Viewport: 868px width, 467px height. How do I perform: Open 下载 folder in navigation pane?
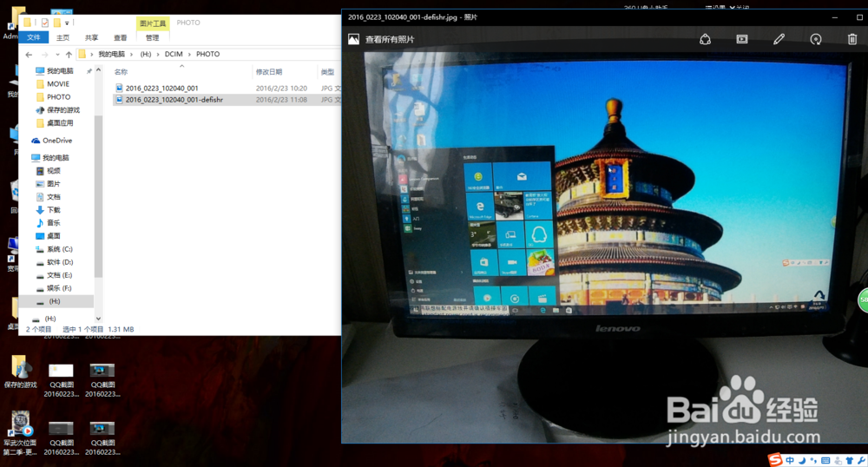tap(53, 210)
